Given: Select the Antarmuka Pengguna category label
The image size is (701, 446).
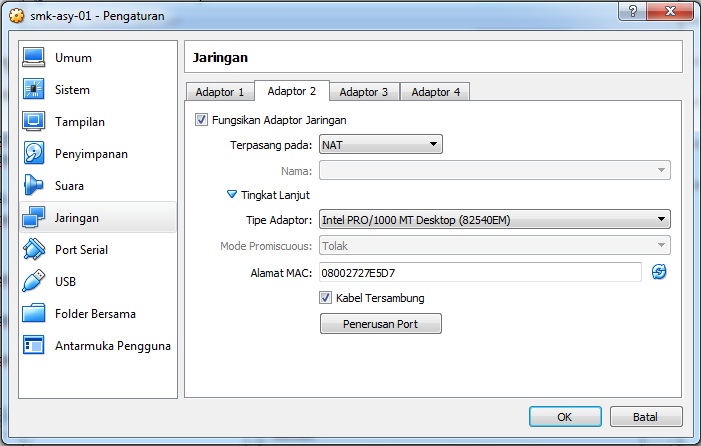Looking at the screenshot, I should [x=113, y=346].
